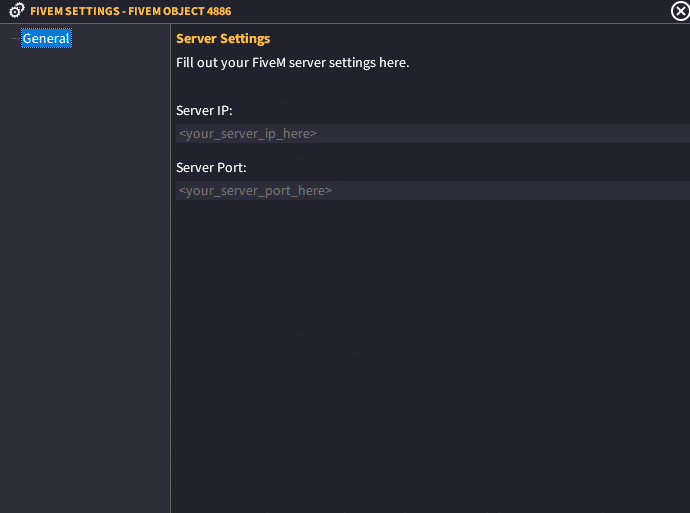Focus the Server IP input field

(433, 133)
